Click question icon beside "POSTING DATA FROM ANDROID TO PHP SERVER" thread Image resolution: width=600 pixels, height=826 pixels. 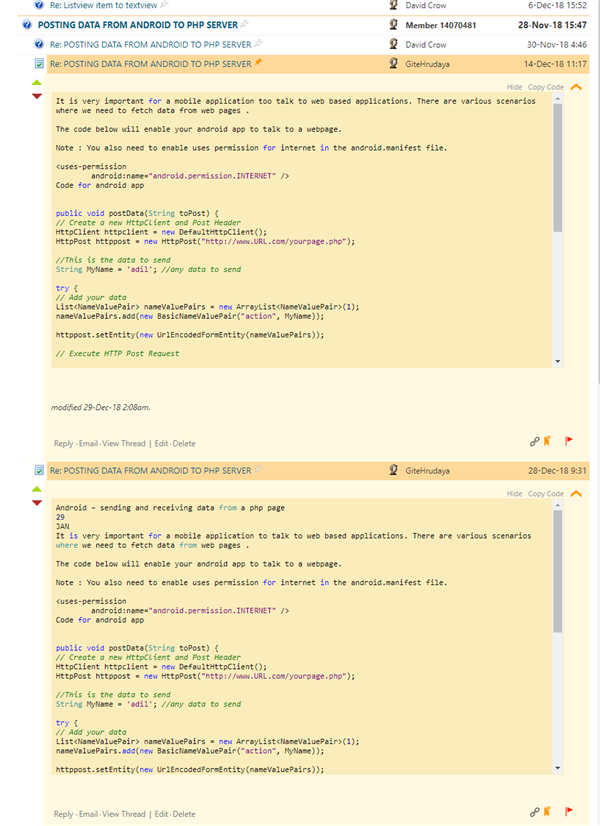pyautogui.click(x=27, y=25)
